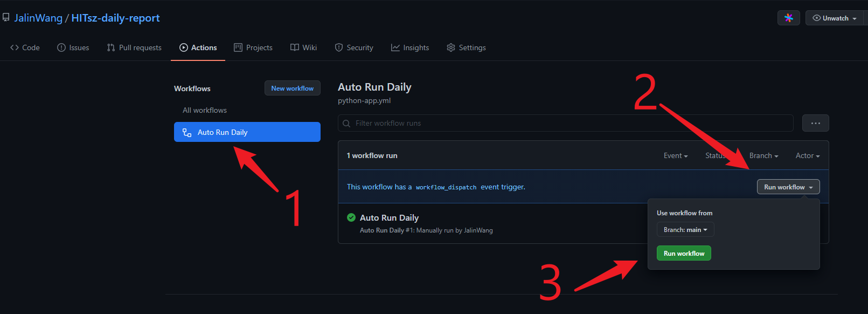This screenshot has width=868, height=314.
Task: Click the green success check icon
Action: coord(351,217)
